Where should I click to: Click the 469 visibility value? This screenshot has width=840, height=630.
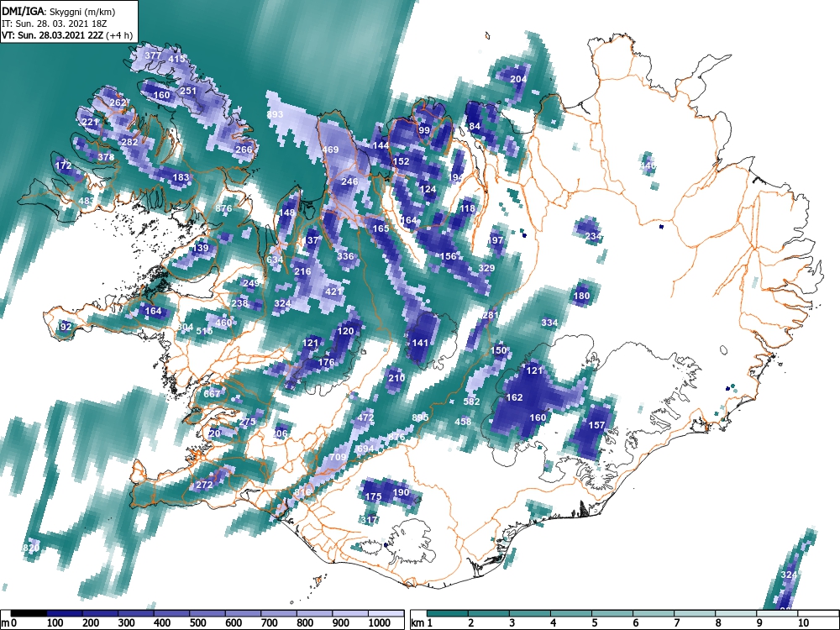330,150
